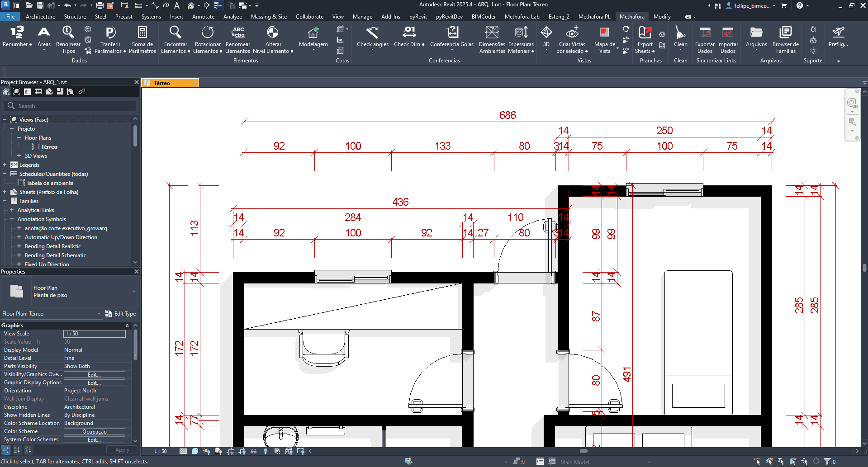
Task: Click Criar Vistas por seleção icon
Action: coord(572,33)
